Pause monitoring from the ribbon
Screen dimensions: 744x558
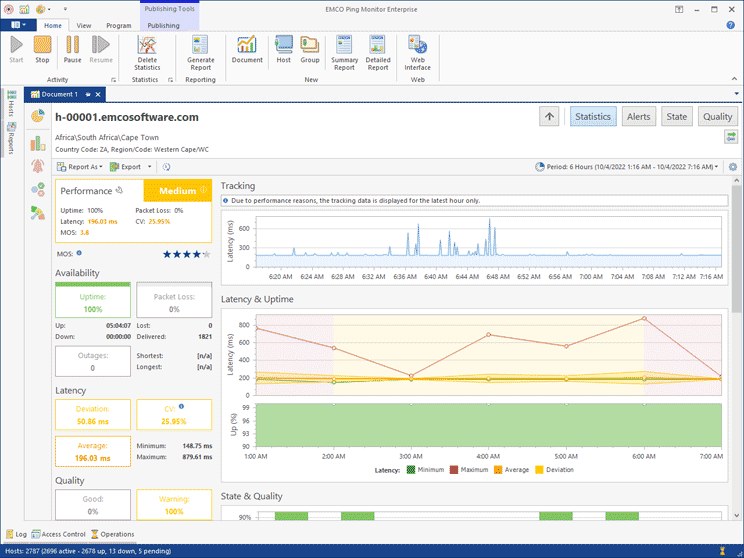tap(72, 49)
